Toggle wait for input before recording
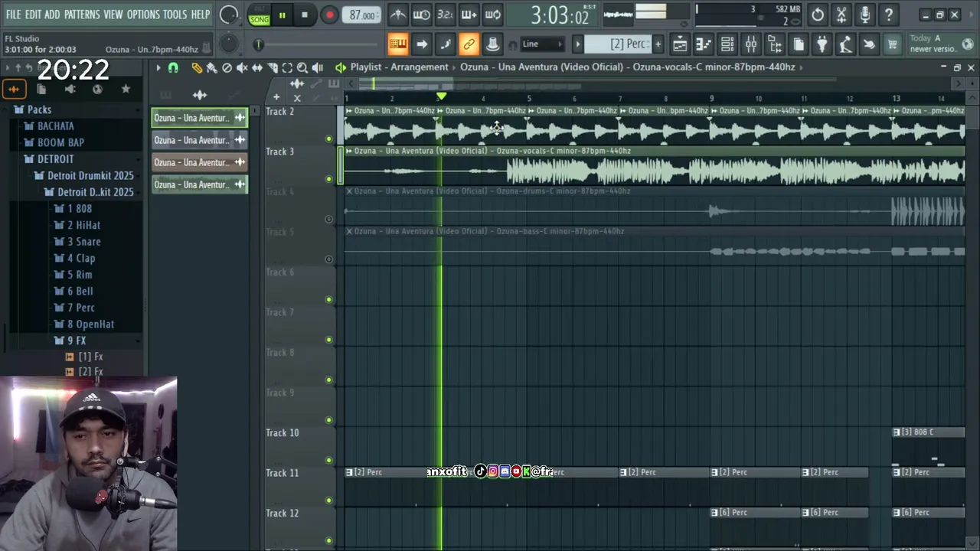Image resolution: width=980 pixels, height=551 pixels. coord(422,15)
